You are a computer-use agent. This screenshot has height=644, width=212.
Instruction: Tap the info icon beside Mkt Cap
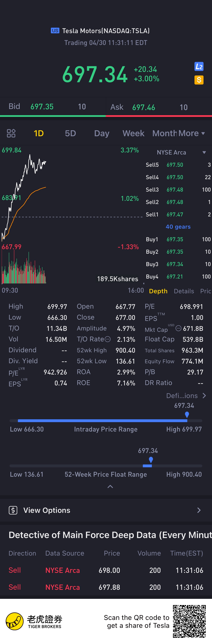pos(178,328)
